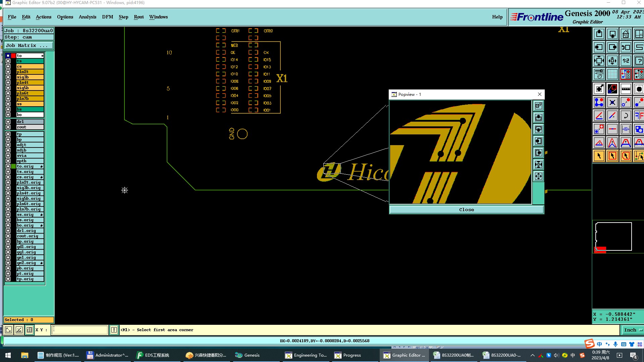The width and height of the screenshot is (644, 362).
Task: Click Close button in Popview window
Action: pyautogui.click(x=467, y=209)
